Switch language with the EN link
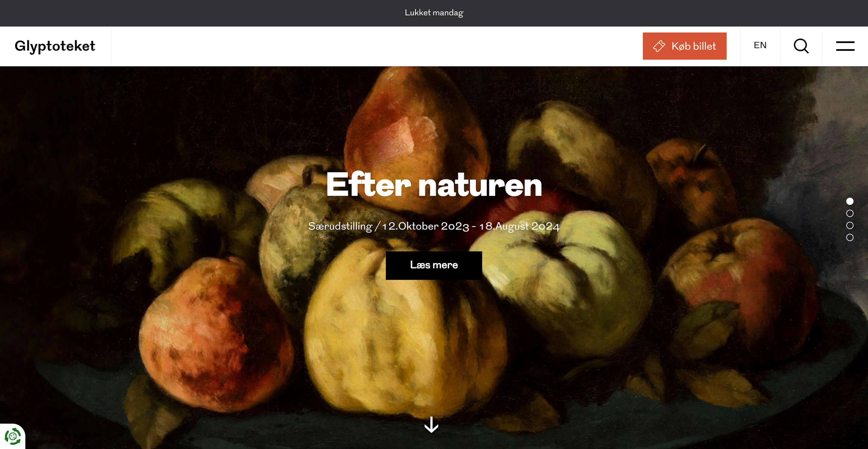 click(x=760, y=45)
